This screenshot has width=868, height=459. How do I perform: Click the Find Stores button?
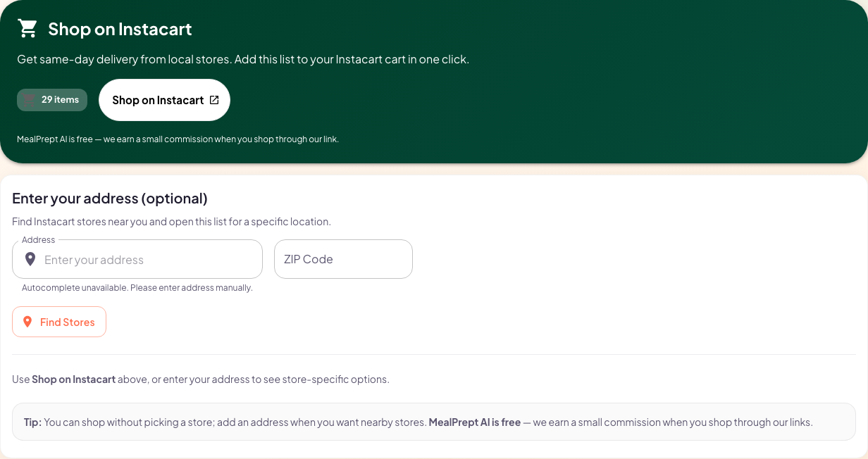59,322
